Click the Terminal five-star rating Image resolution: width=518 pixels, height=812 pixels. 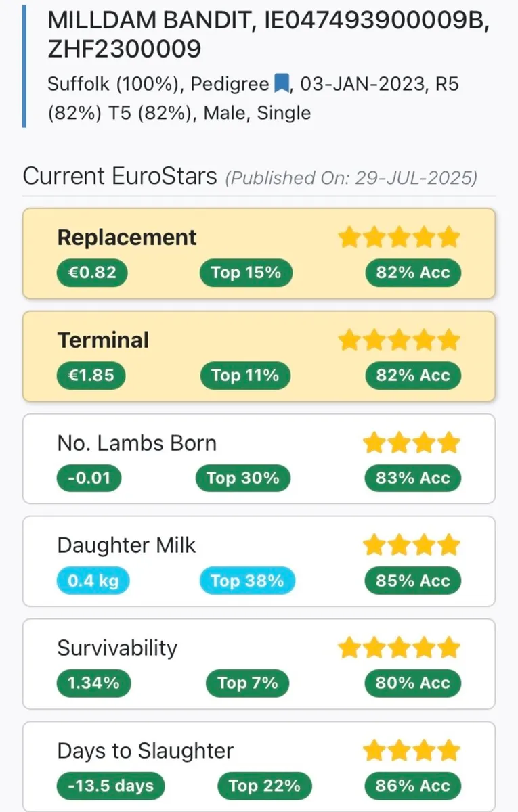click(399, 340)
